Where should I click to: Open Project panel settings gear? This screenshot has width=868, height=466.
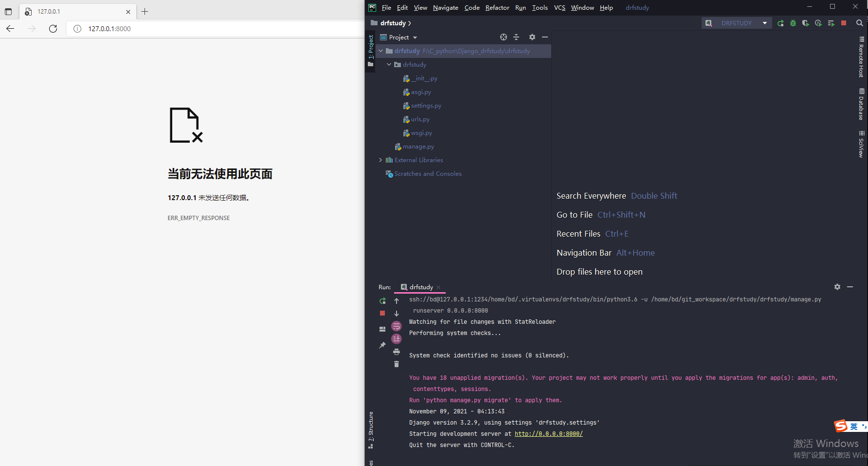[x=532, y=37]
